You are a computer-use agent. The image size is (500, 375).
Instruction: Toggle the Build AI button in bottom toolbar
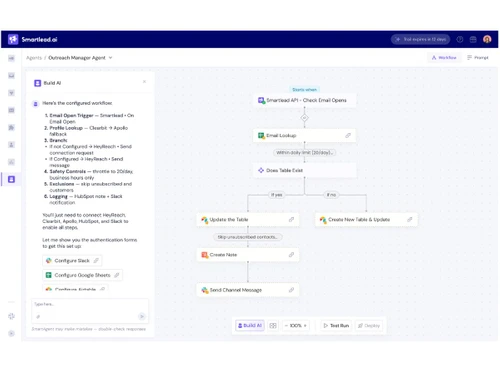tap(250, 325)
